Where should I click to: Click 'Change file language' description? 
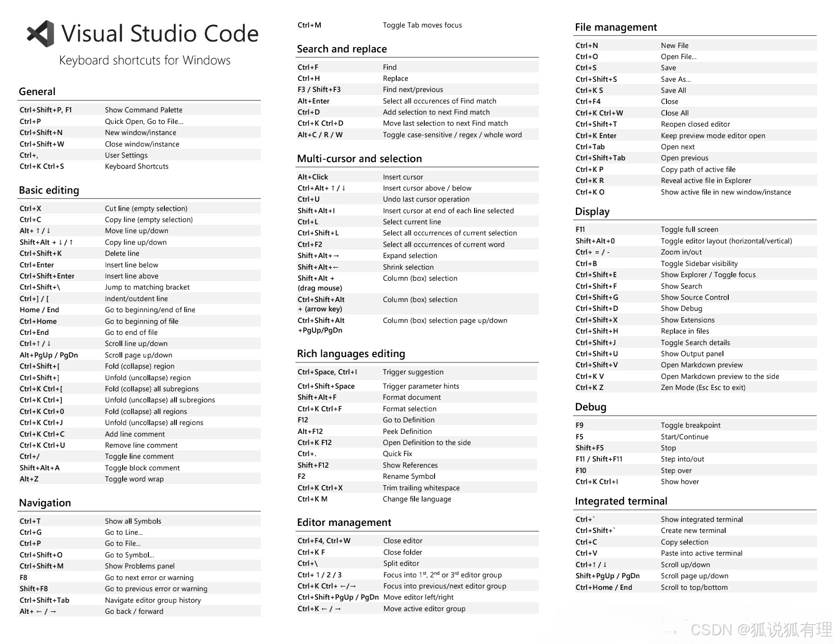tap(417, 499)
